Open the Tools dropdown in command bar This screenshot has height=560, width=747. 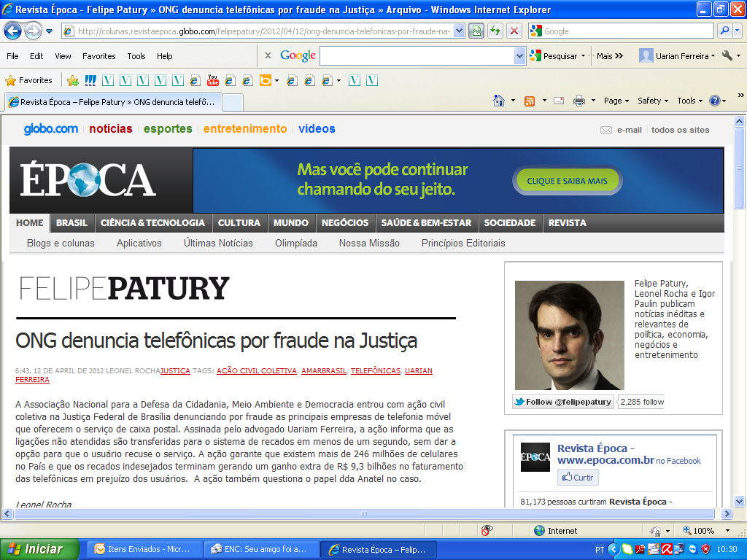[689, 101]
